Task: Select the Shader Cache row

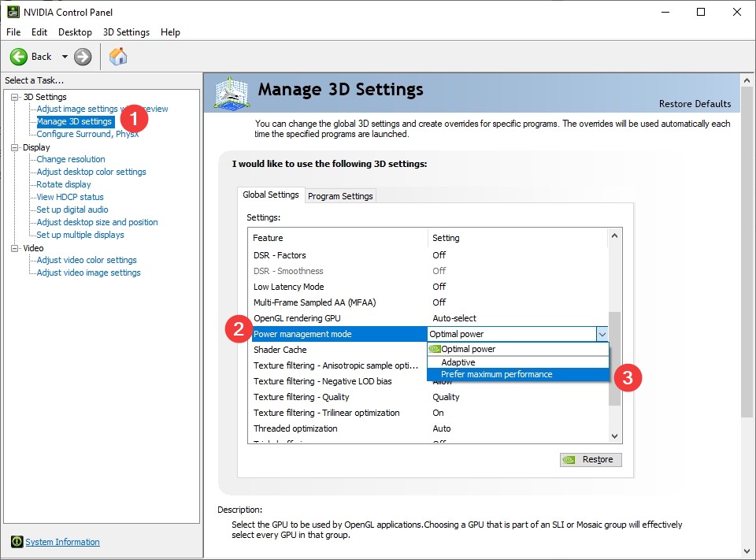Action: [339, 350]
